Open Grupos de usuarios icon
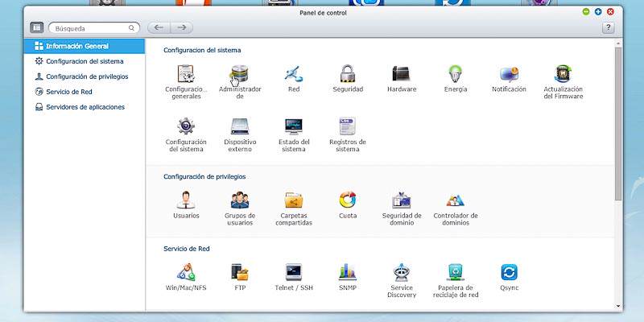 tap(240, 200)
